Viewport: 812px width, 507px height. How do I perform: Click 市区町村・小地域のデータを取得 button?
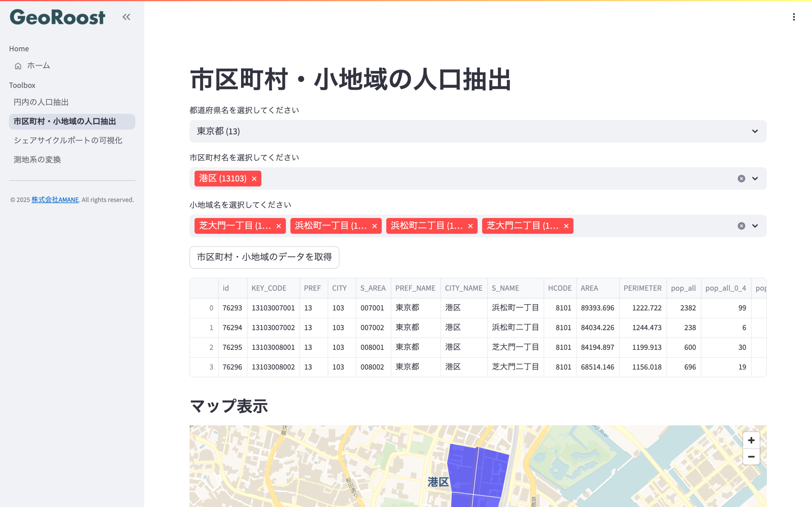tap(264, 257)
